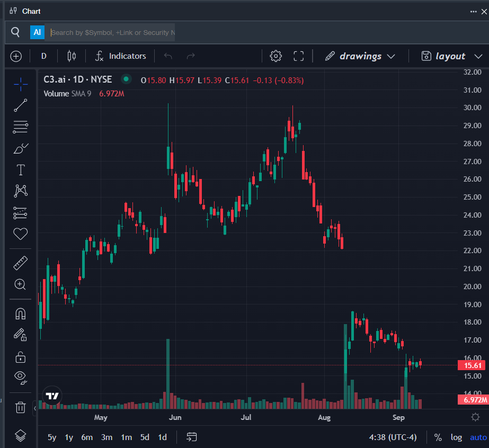Toggle lock all drawing tools
The height and width of the screenshot is (448, 489).
point(21,357)
